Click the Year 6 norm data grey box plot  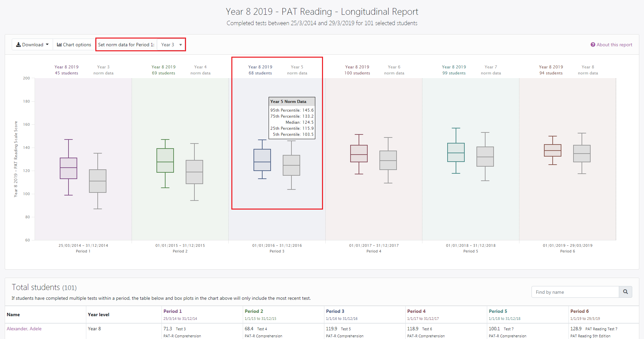[x=388, y=160]
